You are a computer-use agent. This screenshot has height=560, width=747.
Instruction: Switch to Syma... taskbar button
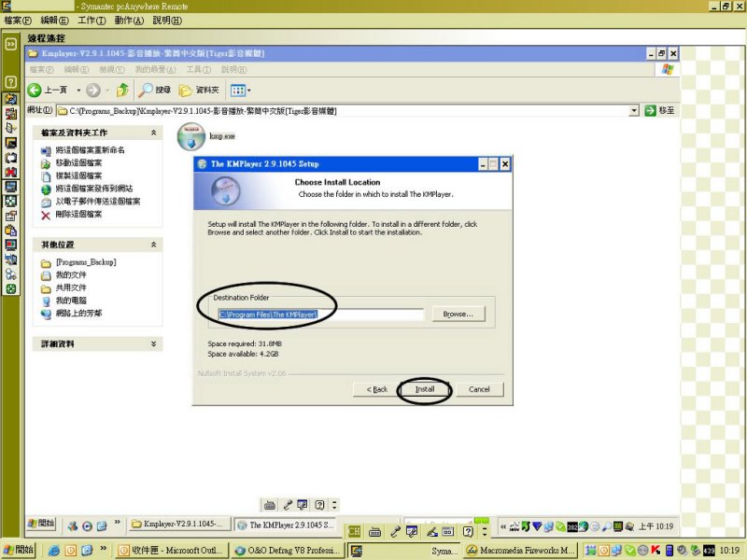click(404, 551)
